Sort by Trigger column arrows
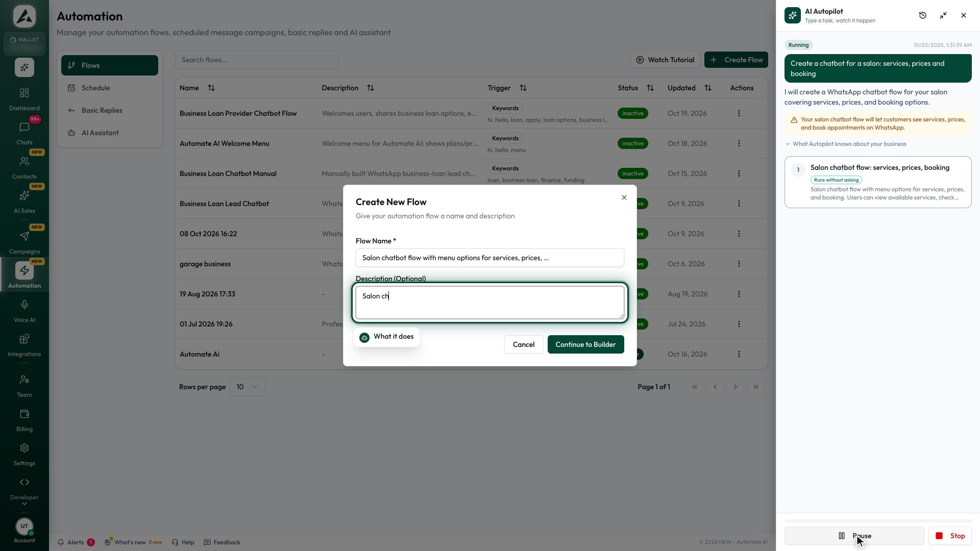The width and height of the screenshot is (980, 551). [523, 88]
